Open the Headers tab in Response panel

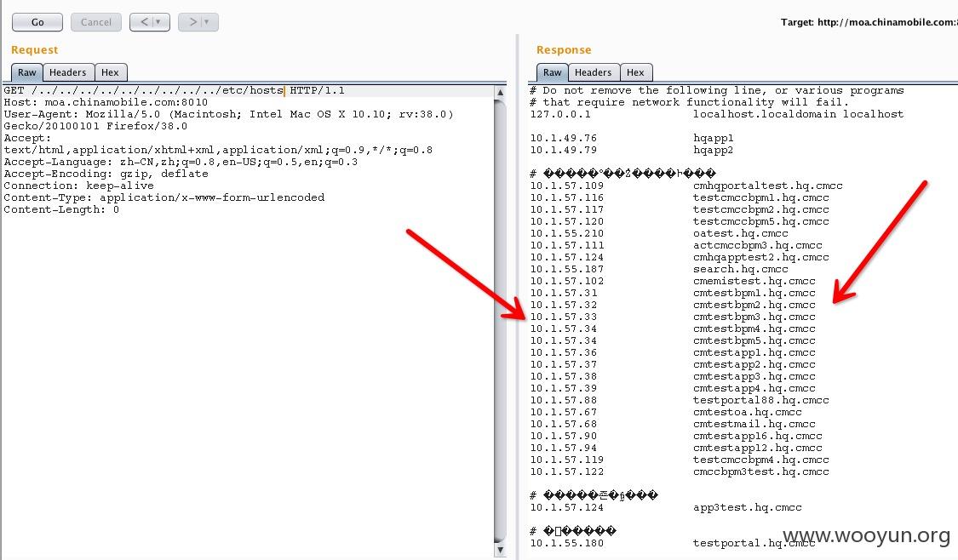[x=594, y=72]
